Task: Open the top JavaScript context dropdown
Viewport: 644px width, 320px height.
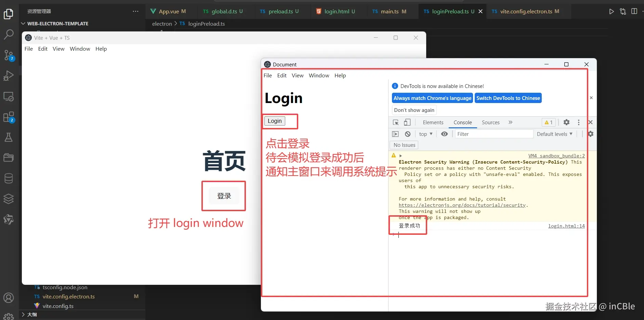Action: pyautogui.click(x=426, y=134)
